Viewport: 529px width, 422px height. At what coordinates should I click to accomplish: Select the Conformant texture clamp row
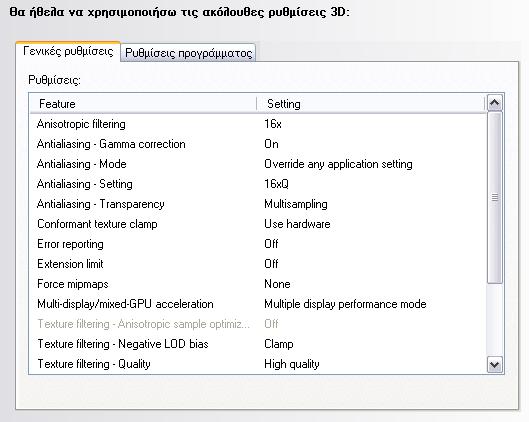tap(258, 224)
